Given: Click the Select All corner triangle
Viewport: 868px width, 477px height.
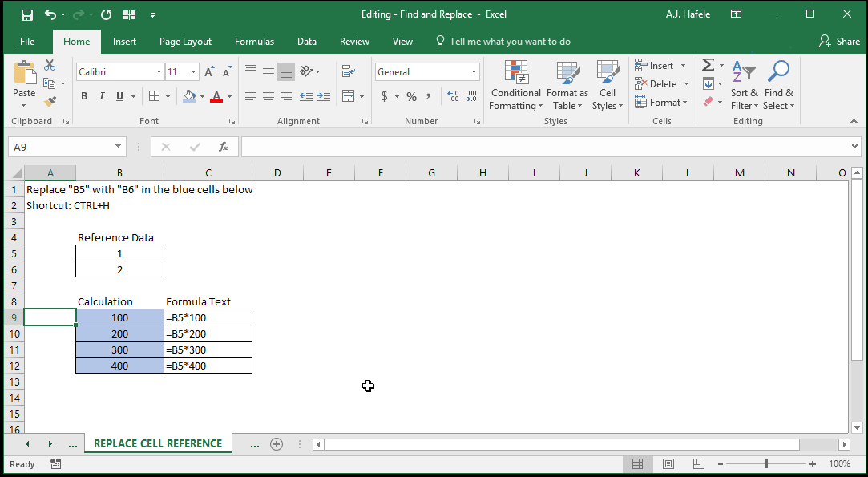Looking at the screenshot, I should pyautogui.click(x=15, y=173).
